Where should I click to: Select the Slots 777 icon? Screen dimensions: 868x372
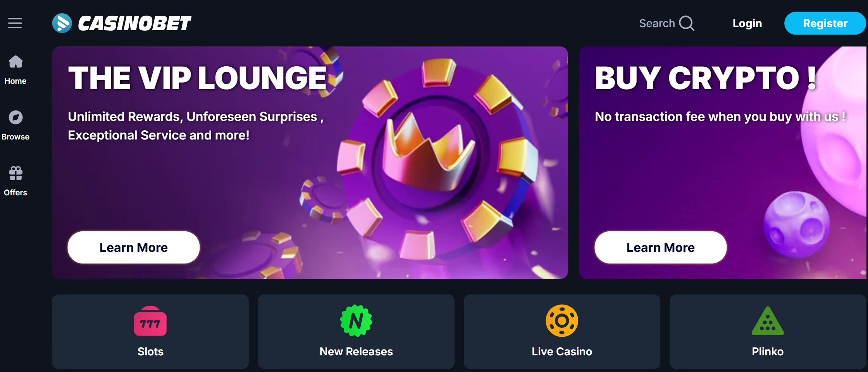(x=150, y=321)
